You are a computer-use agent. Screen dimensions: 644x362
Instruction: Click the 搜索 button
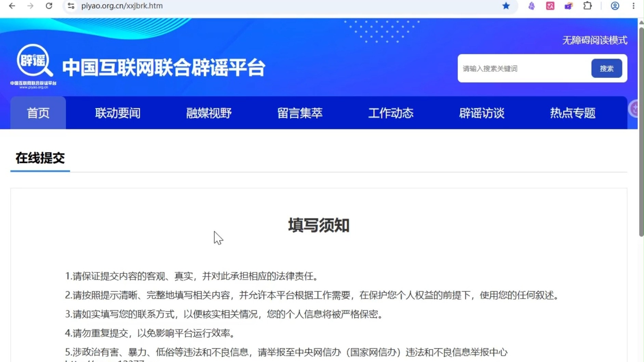pyautogui.click(x=606, y=68)
